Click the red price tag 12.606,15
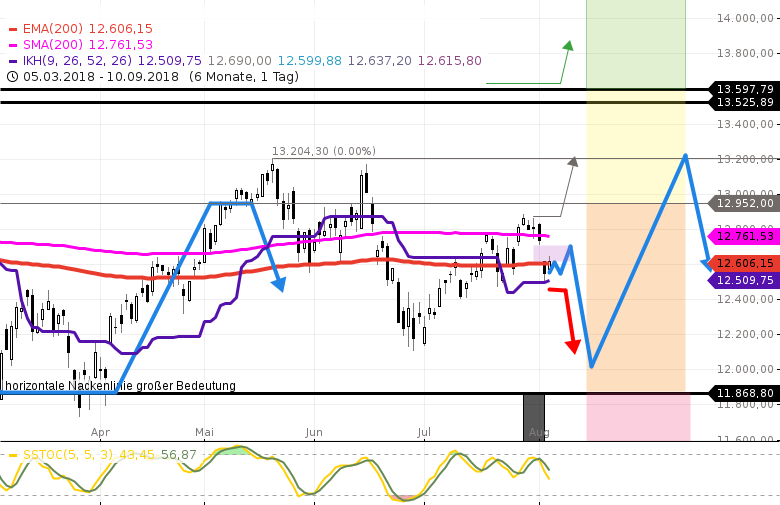The height and width of the screenshot is (505, 780). click(x=744, y=263)
